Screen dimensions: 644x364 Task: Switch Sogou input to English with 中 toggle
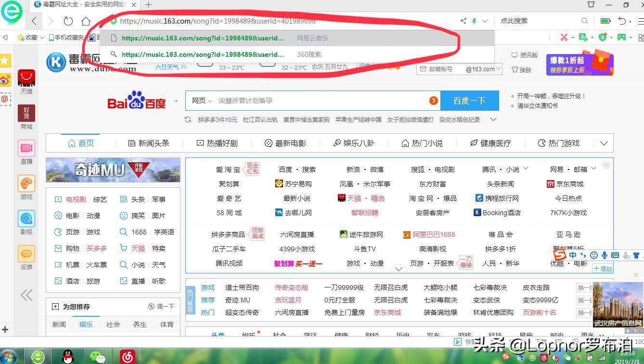point(573,255)
